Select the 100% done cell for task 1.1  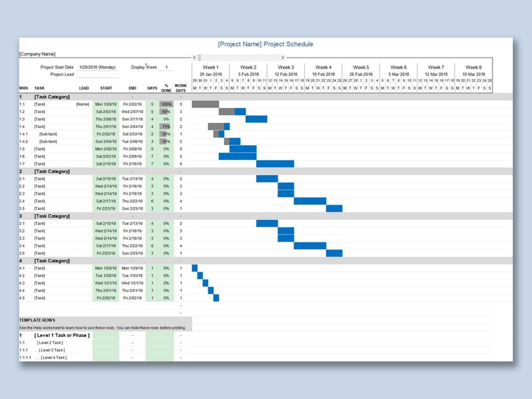166,104
